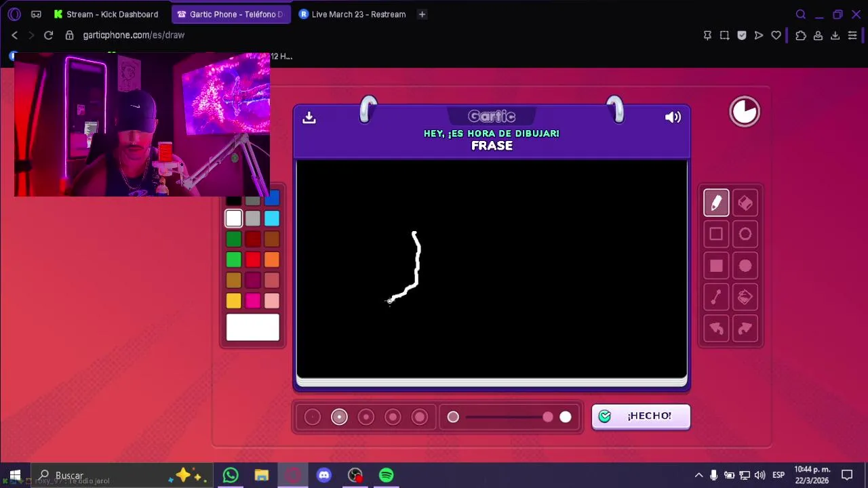Select the third brush size
The width and height of the screenshot is (868, 488).
(366, 417)
